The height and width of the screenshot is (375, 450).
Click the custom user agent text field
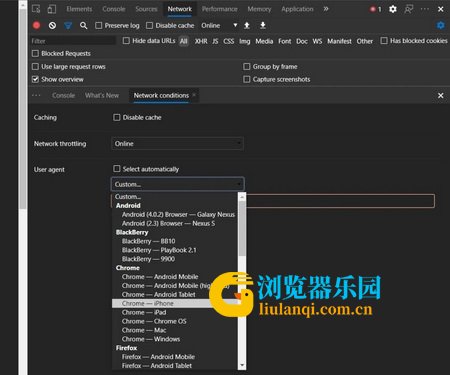[x=340, y=201]
